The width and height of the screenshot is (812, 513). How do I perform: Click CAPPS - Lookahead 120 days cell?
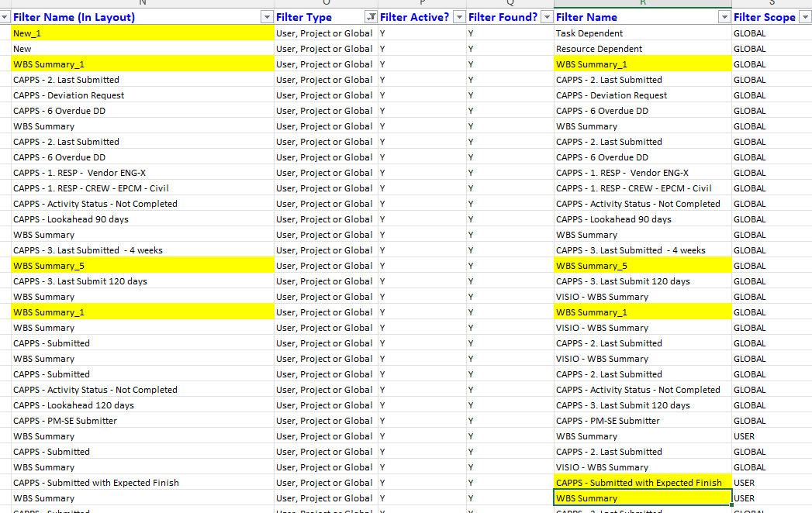(142, 405)
